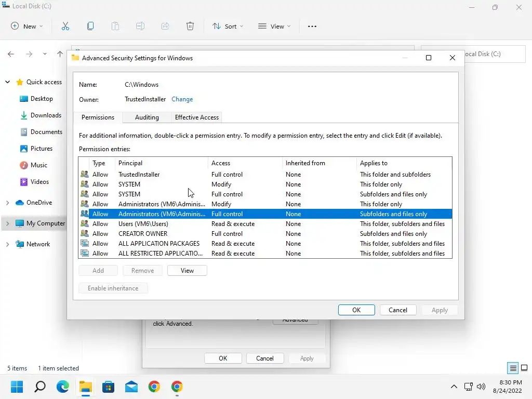Open the View dropdown menu
532x399 pixels.
coord(274,26)
